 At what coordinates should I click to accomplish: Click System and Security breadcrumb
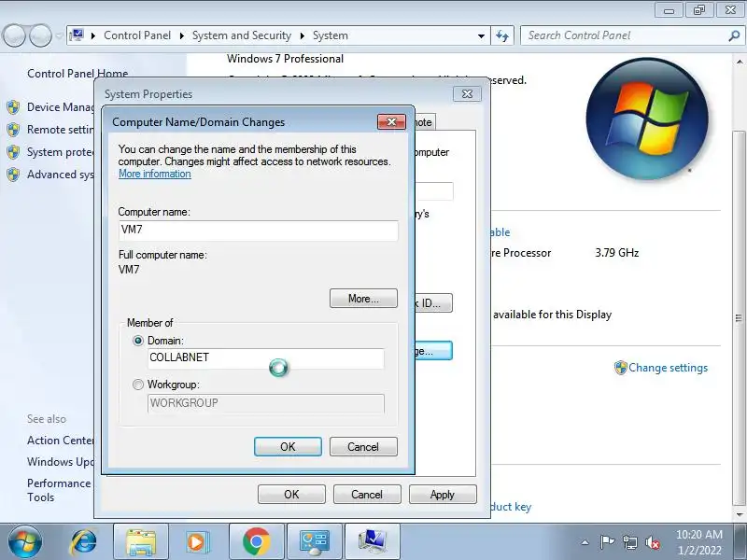(x=242, y=35)
